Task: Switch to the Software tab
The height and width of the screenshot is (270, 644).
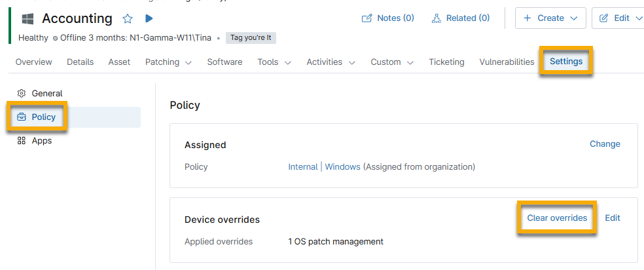Action: (224, 62)
